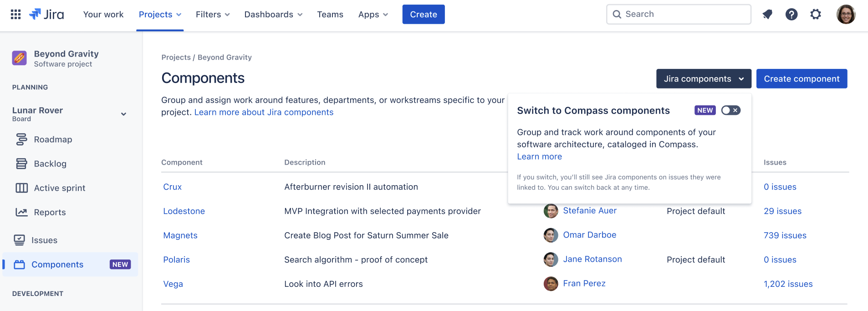
Task: Click Learn more in Compass popup
Action: (539, 156)
